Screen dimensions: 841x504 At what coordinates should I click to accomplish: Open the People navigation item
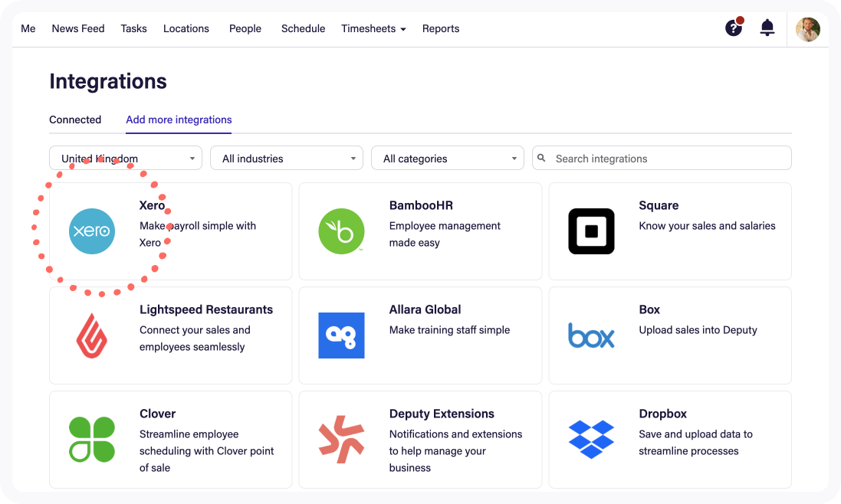tap(245, 28)
